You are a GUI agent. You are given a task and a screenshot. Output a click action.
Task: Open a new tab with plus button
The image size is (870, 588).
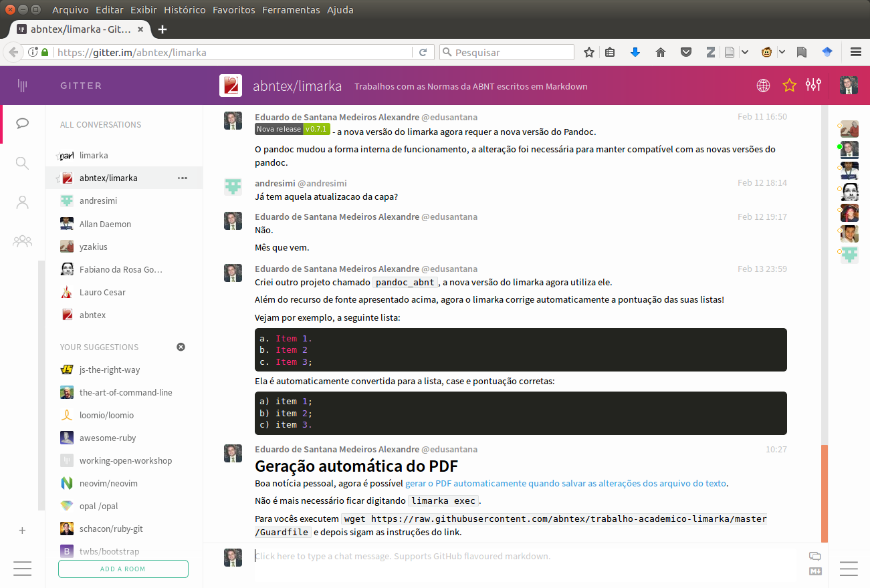[x=162, y=29]
